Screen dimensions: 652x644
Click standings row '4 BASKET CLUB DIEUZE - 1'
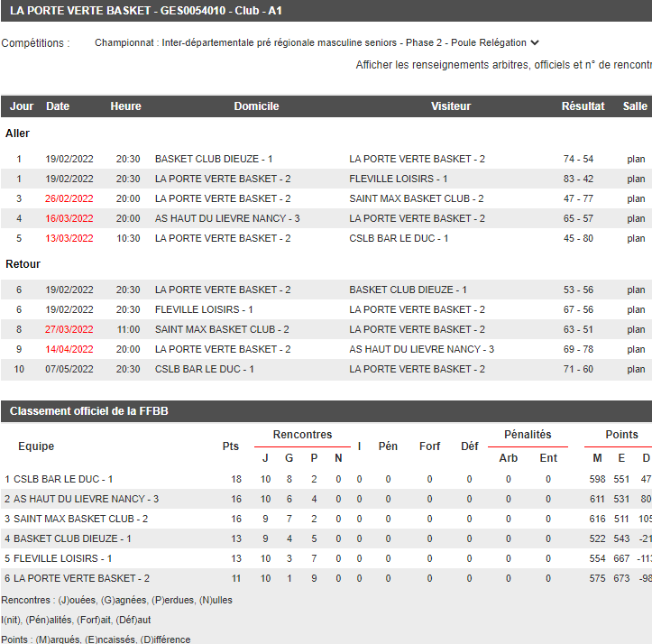click(326, 538)
